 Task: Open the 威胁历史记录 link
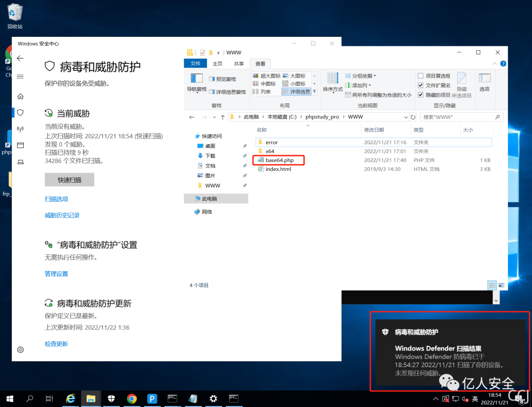[x=62, y=215]
